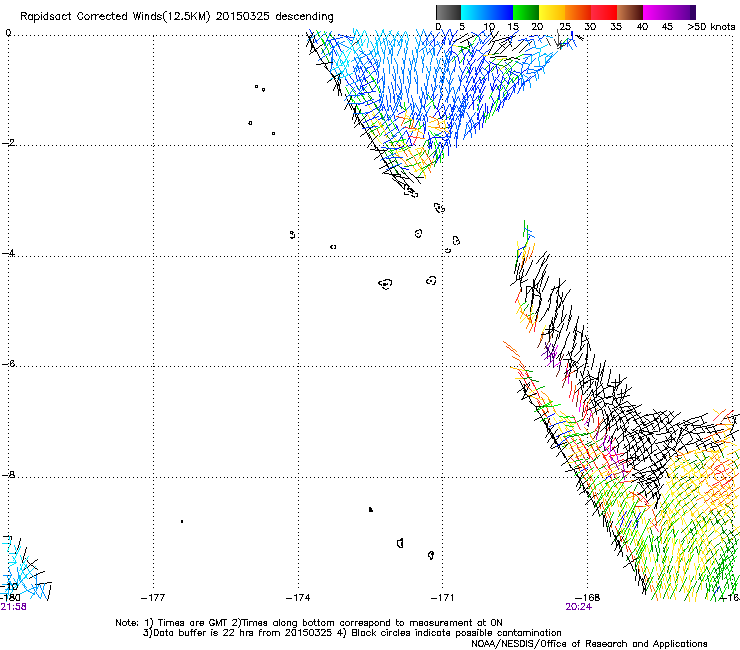Click the legend tick label '25'
Image resolution: width=740 pixels, height=650 pixels.
click(x=565, y=27)
